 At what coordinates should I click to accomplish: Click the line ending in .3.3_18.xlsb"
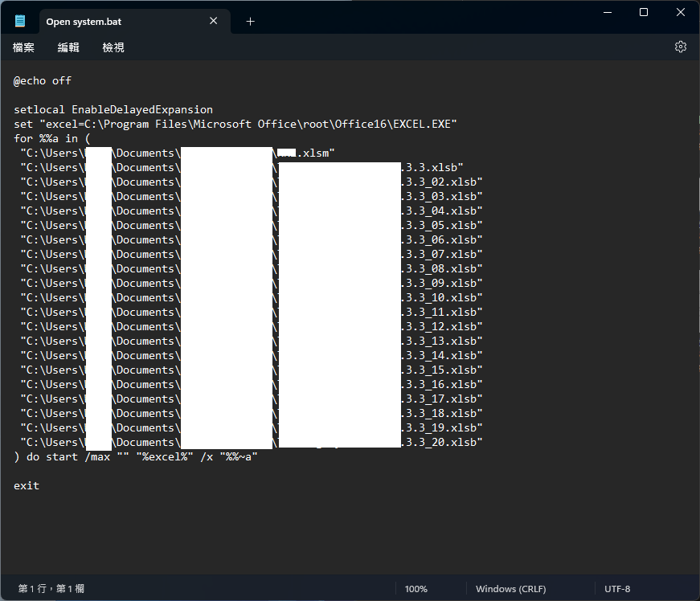point(252,413)
